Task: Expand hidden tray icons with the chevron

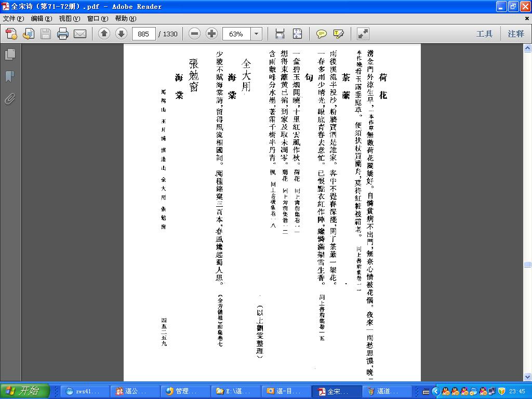Action: [x=436, y=392]
